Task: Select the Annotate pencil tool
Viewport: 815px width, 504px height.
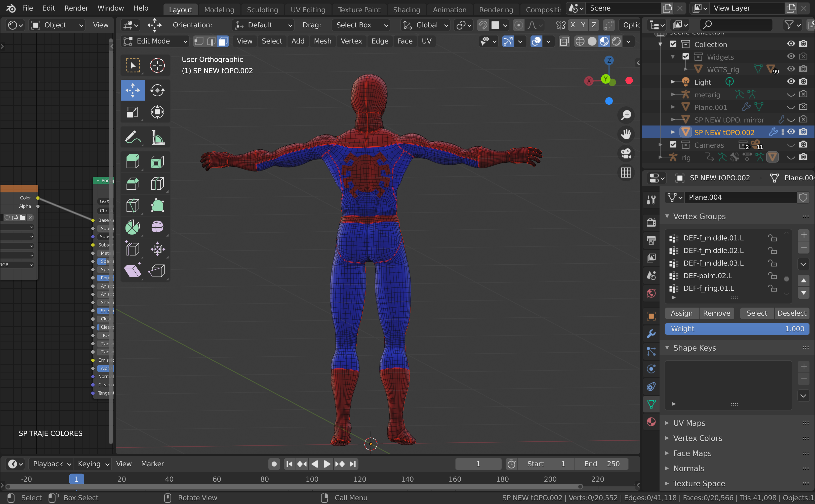Action: click(x=132, y=137)
